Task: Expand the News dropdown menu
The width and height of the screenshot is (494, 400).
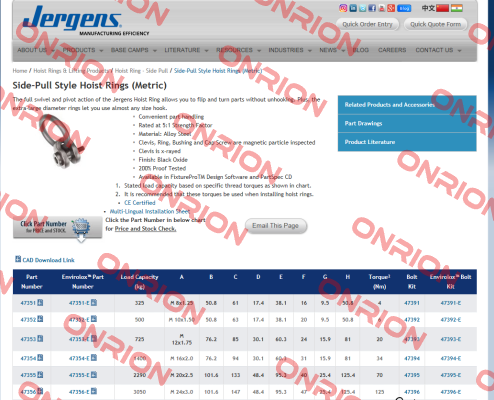Action: coord(332,50)
